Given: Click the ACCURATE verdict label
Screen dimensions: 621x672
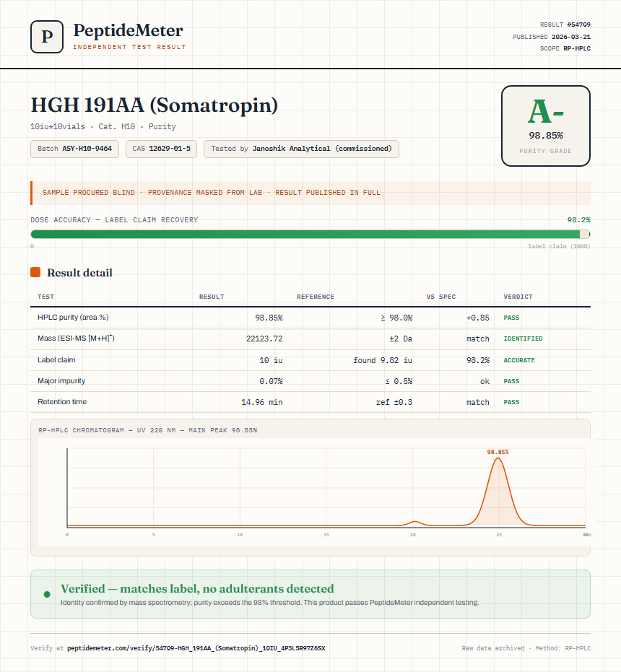Looking at the screenshot, I should coord(519,360).
